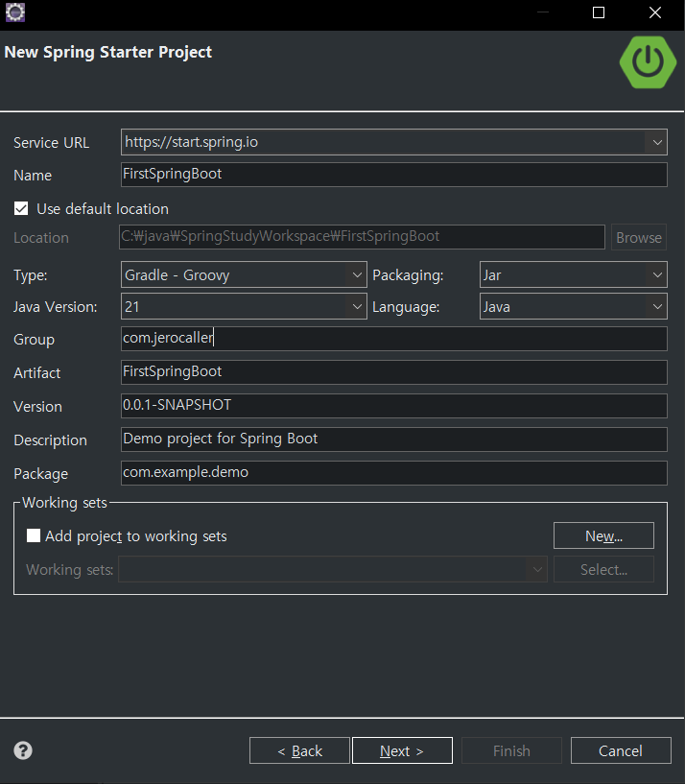
Task: Open the Java Version dropdown showing 21
Action: pyautogui.click(x=357, y=306)
